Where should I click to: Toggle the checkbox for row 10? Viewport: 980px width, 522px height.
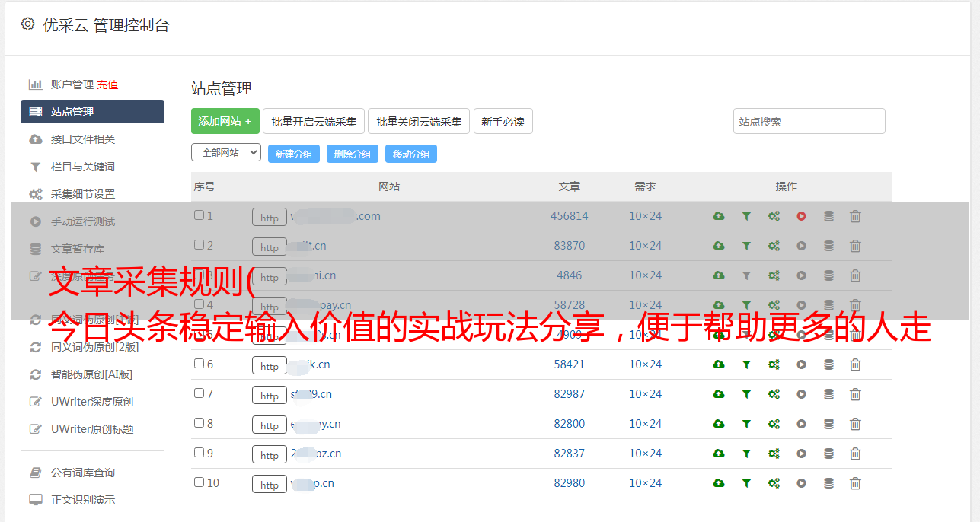[x=199, y=482]
